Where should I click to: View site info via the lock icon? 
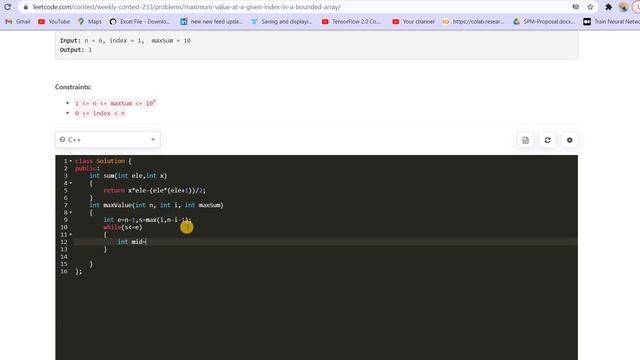(x=26, y=7)
